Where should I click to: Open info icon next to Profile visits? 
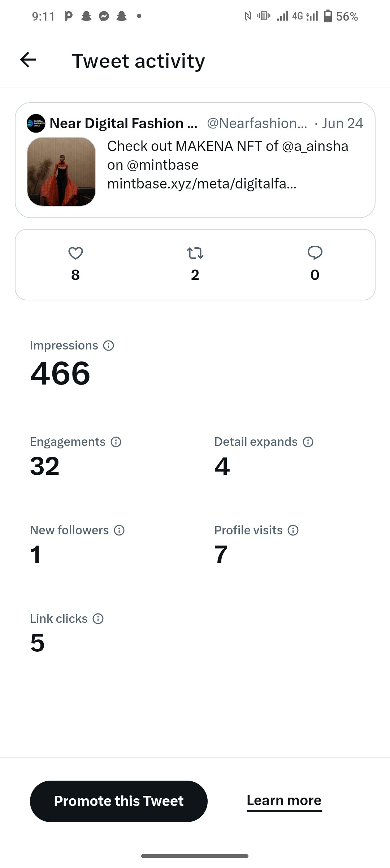(x=293, y=530)
